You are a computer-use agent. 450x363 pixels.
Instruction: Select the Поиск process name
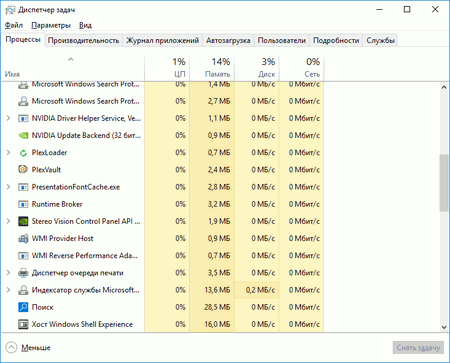tap(43, 307)
